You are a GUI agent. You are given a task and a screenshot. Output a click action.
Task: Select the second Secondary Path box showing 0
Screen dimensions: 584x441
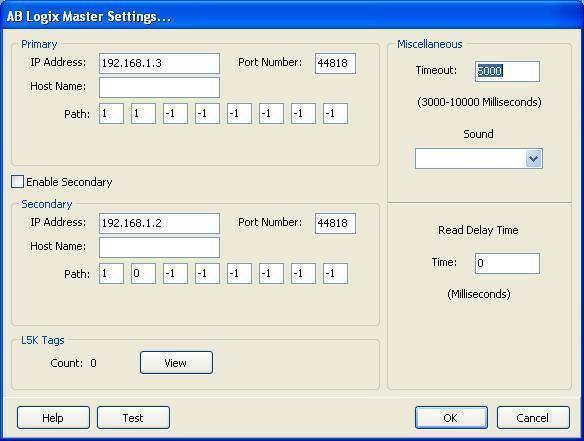pyautogui.click(x=143, y=274)
